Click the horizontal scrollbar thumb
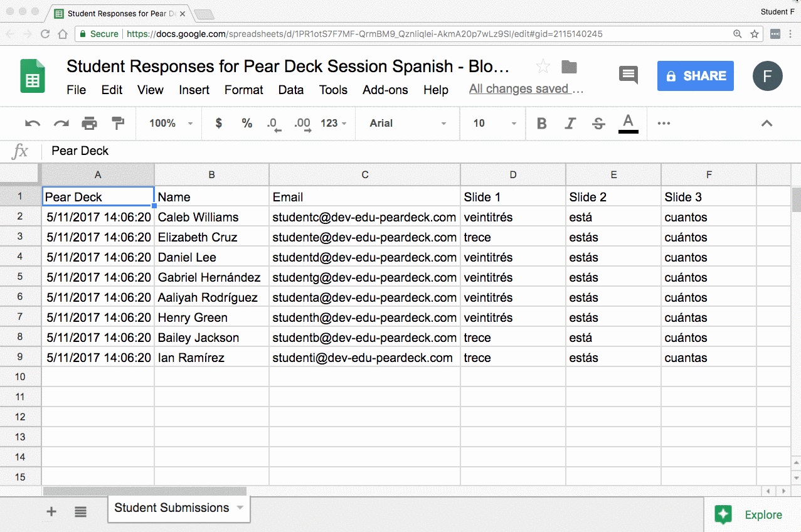 tap(144, 491)
